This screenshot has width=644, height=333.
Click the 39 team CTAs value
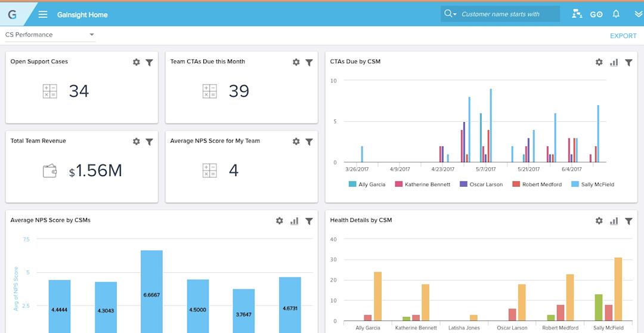pos(239,91)
